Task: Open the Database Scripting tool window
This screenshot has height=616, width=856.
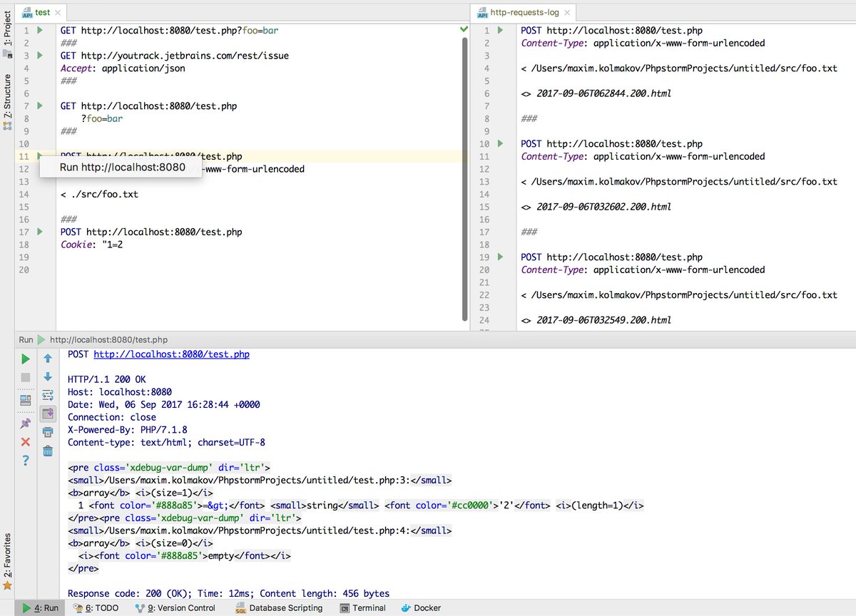Action: (279, 608)
